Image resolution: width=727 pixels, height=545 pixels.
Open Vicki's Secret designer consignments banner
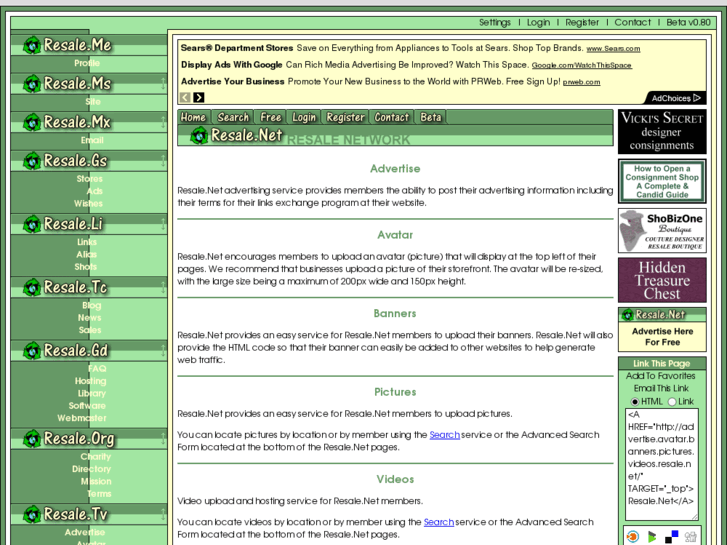click(662, 132)
